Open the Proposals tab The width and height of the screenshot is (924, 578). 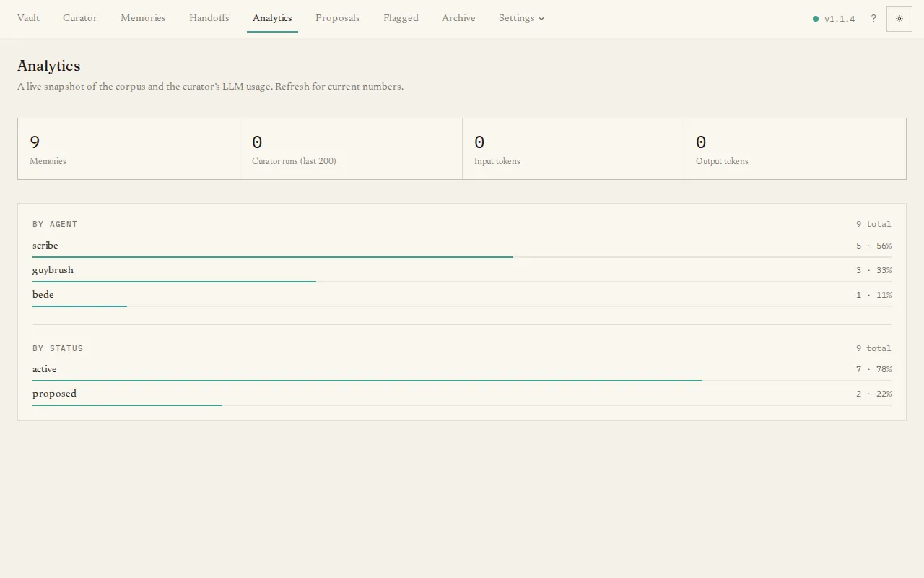[337, 18]
